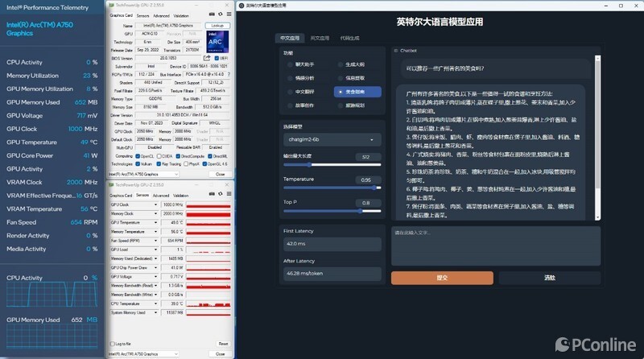The image size is (644, 359).
Task: Click the chat scrollbar's up arrow
Action: (x=597, y=59)
